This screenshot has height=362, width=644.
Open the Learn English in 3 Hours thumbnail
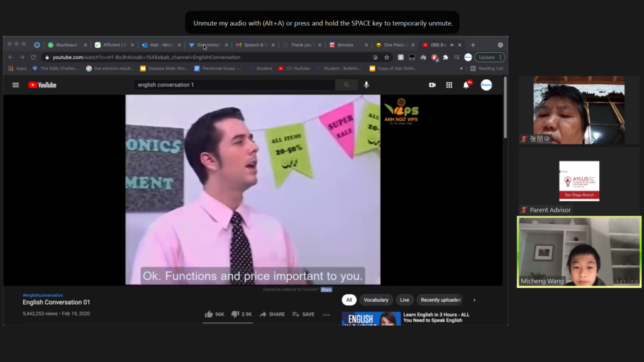[x=371, y=319]
